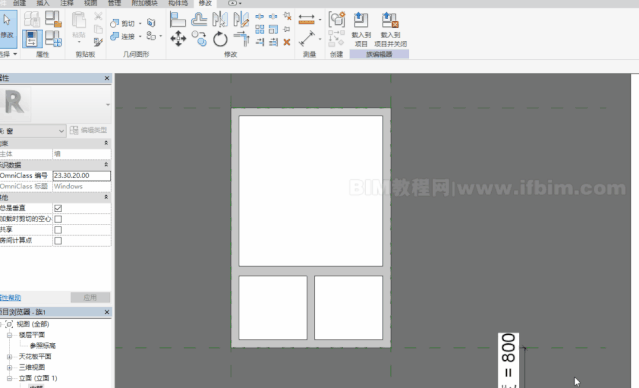
Task: Enable the Shared checkbox
Action: click(58, 230)
